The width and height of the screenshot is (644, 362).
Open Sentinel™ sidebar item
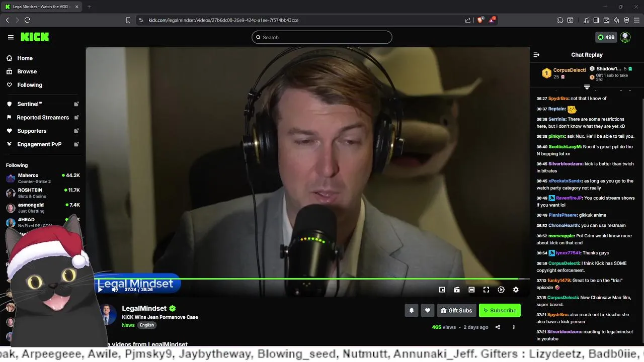pyautogui.click(x=41, y=104)
